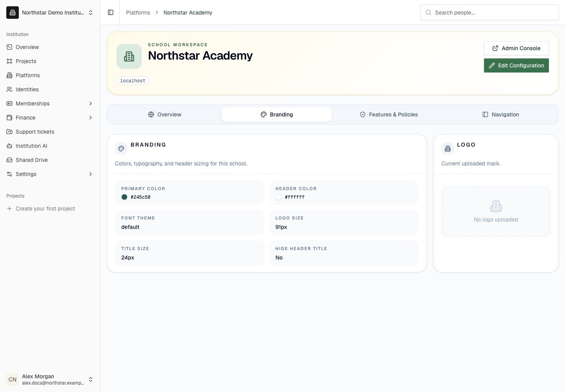Click the Support tickets icon
The width and height of the screenshot is (565, 392).
coord(9,132)
